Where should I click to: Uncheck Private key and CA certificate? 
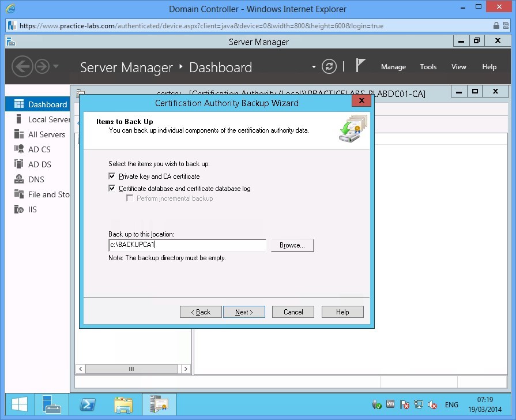112,177
